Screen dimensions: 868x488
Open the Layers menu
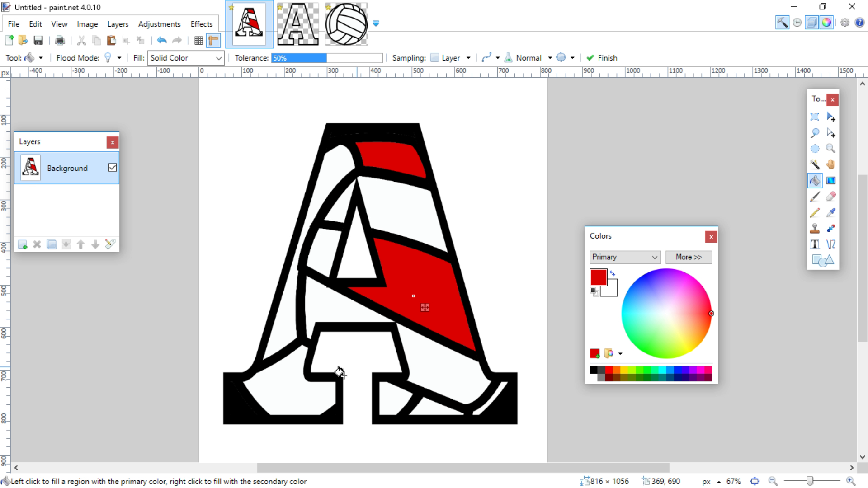118,24
